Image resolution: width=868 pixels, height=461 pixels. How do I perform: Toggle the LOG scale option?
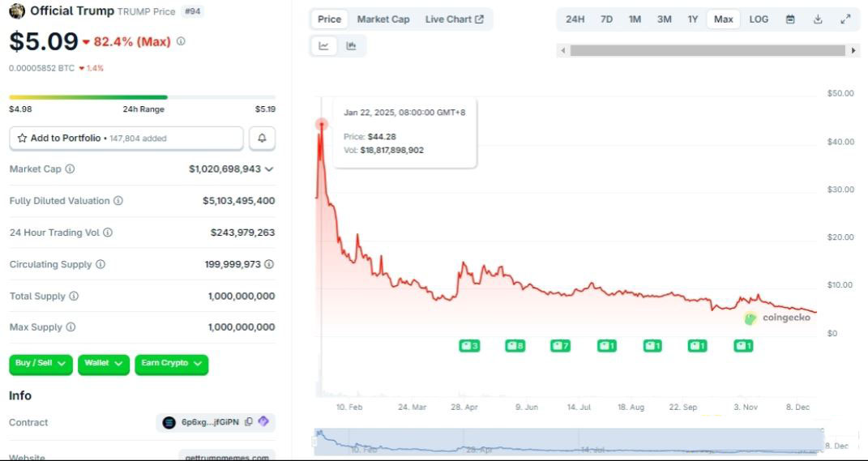[x=759, y=19]
